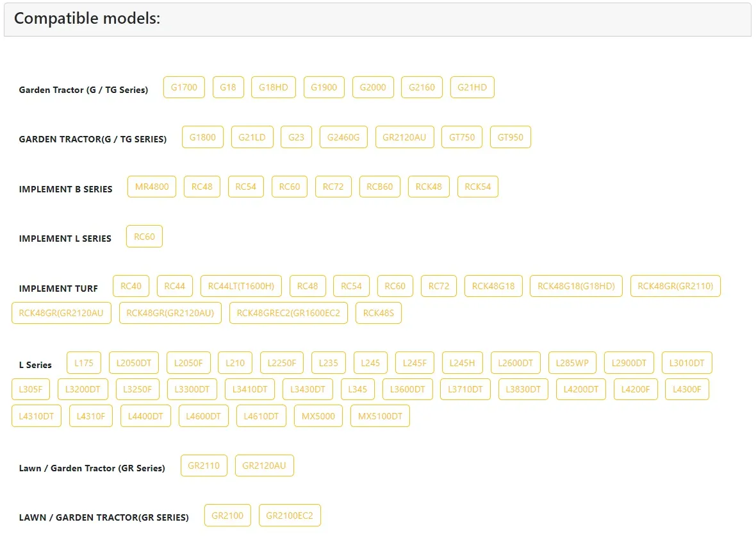Open the L285WP model link
Image resolution: width=756 pixels, height=554 pixels.
point(572,363)
